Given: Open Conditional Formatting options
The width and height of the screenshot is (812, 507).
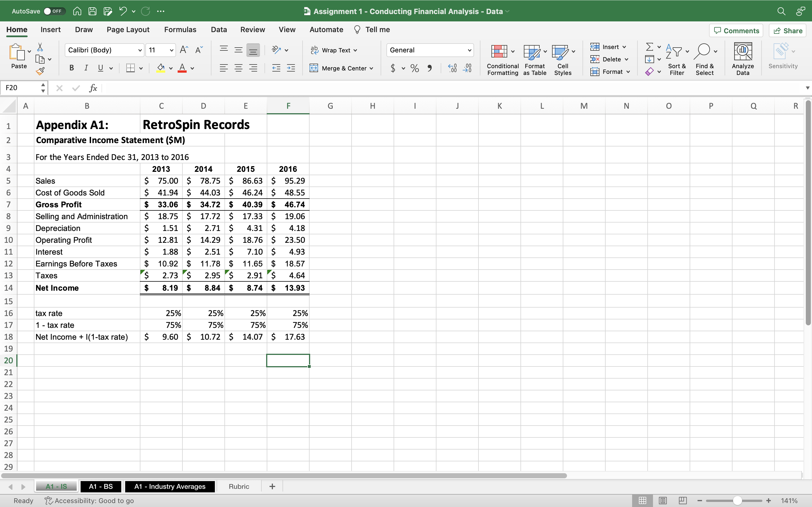Looking at the screenshot, I should click(x=502, y=59).
